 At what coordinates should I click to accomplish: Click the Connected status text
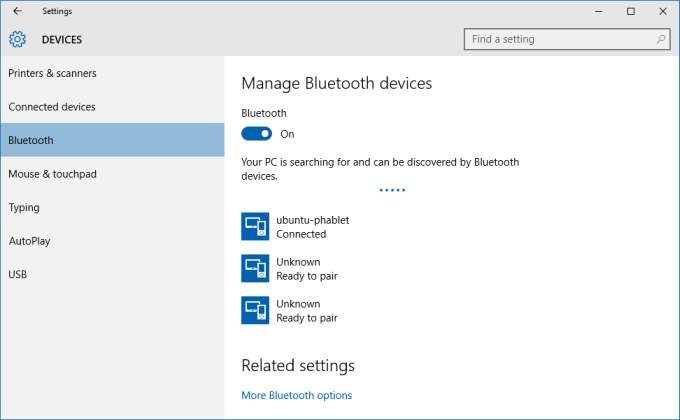(301, 234)
